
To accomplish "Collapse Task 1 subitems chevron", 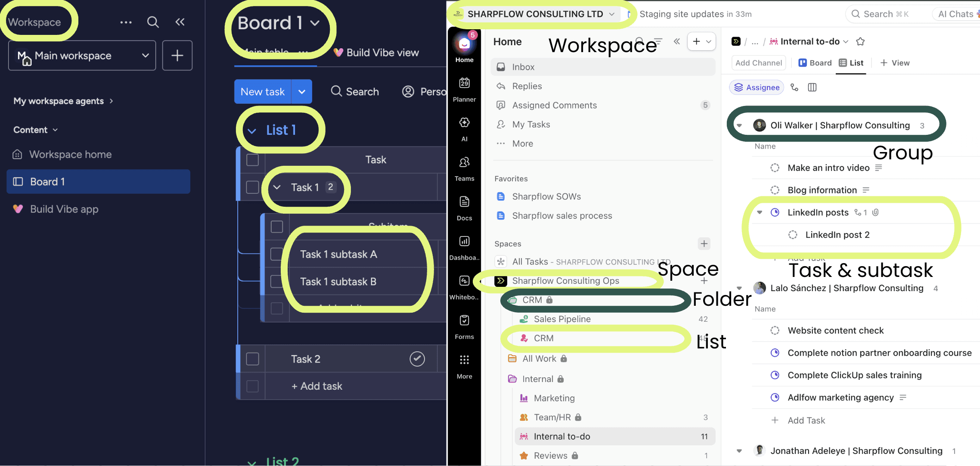I will point(277,187).
